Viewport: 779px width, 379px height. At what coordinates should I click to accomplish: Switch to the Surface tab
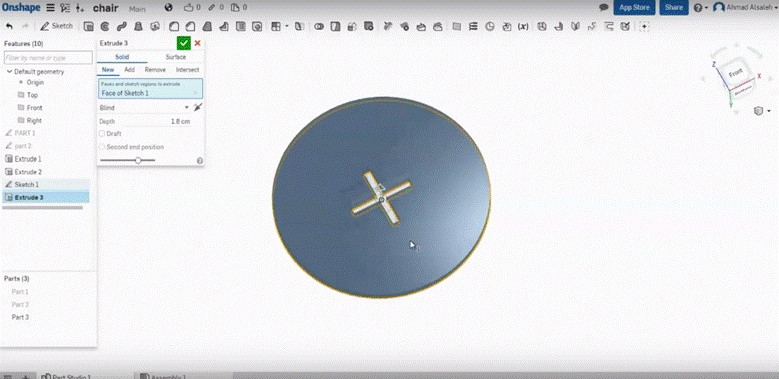tap(176, 57)
